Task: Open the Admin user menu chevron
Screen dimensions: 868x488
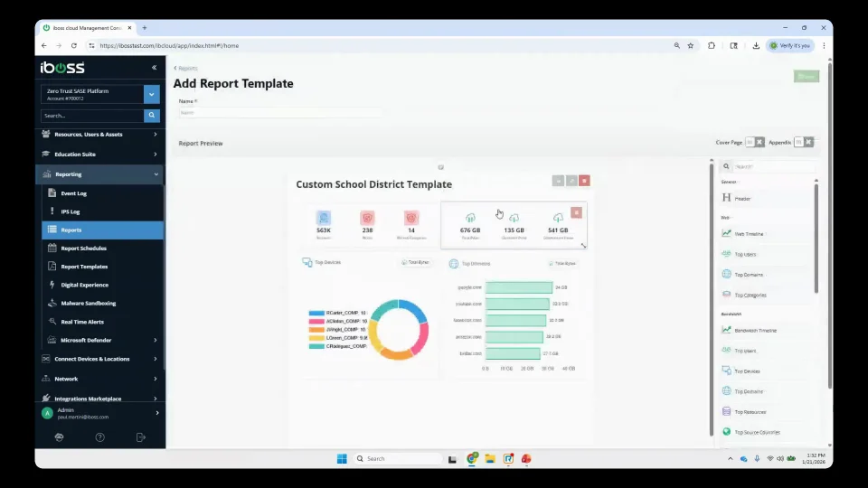Action: 157,413
